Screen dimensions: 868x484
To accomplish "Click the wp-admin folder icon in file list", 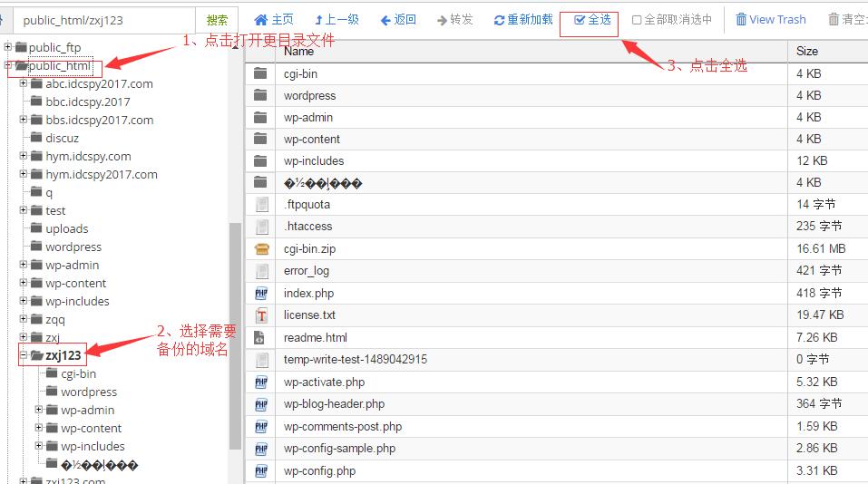I will (x=260, y=117).
